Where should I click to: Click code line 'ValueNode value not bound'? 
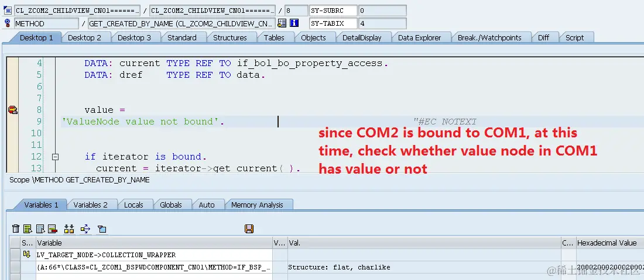[x=143, y=122]
